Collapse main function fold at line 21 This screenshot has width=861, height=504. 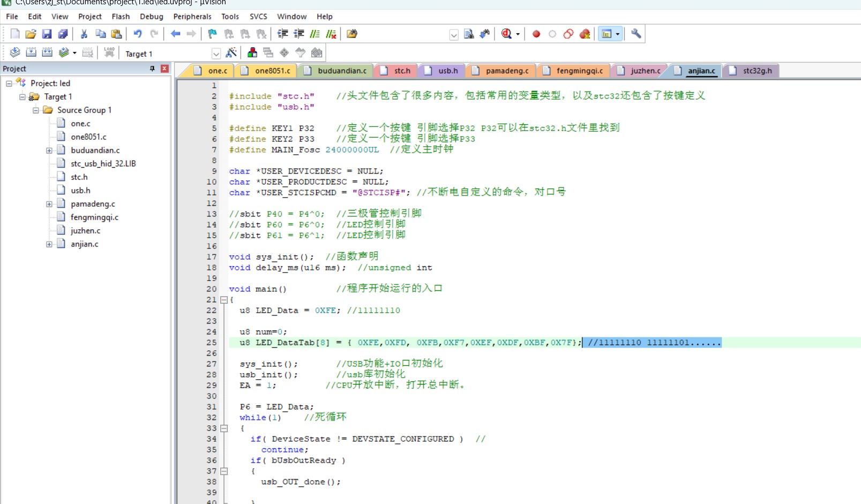tap(224, 300)
